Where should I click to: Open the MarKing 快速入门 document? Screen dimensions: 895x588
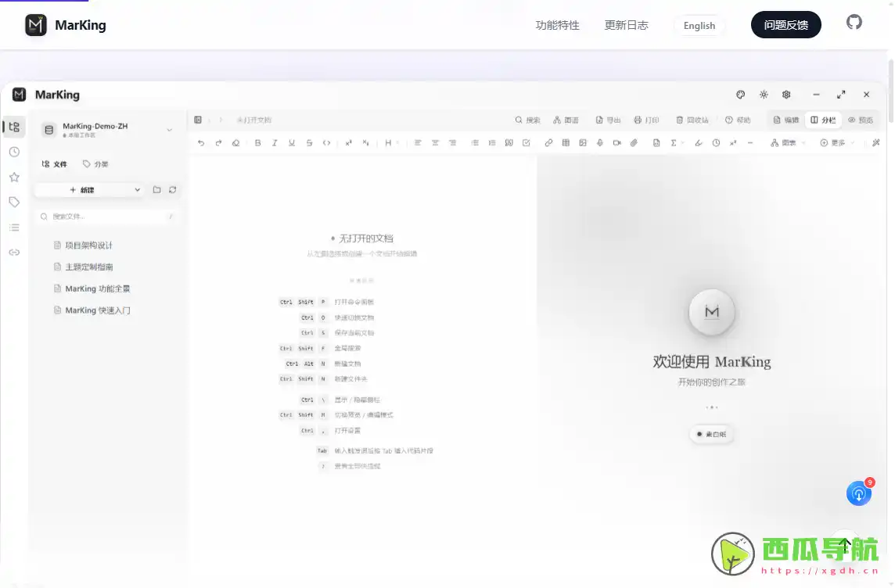[98, 310]
